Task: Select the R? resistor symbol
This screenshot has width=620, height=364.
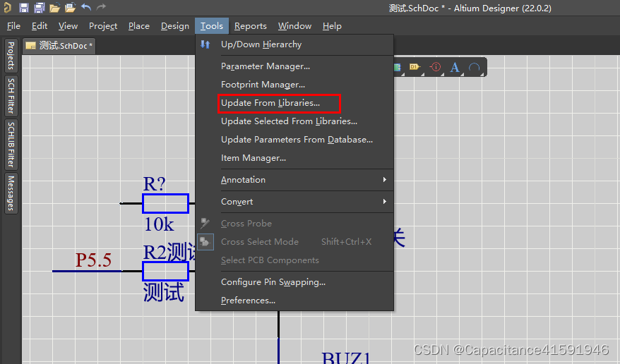Action: click(165, 204)
